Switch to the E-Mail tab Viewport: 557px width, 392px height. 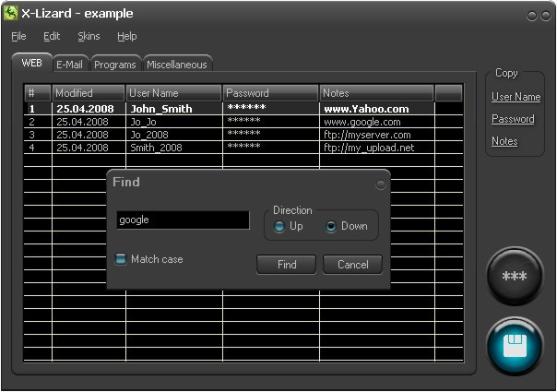click(70, 65)
